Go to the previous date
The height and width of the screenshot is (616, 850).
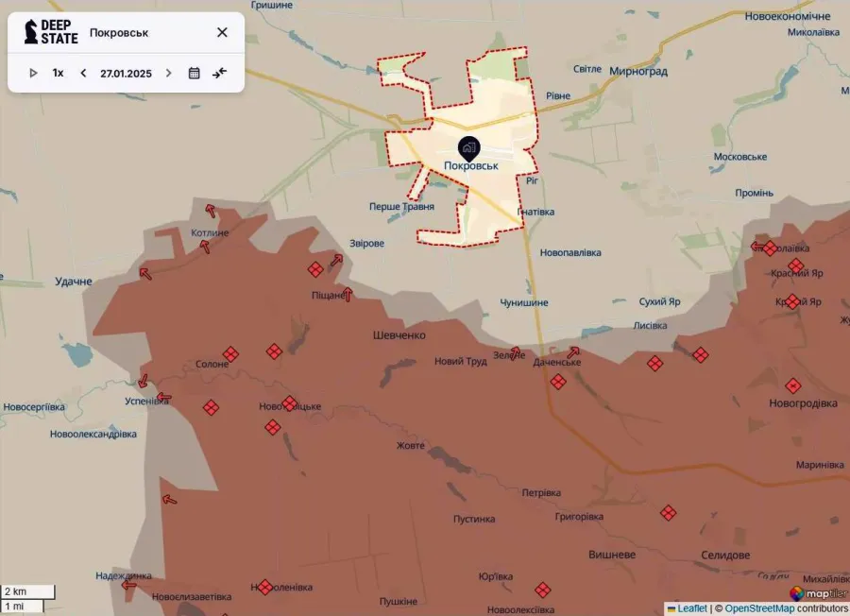click(x=83, y=73)
